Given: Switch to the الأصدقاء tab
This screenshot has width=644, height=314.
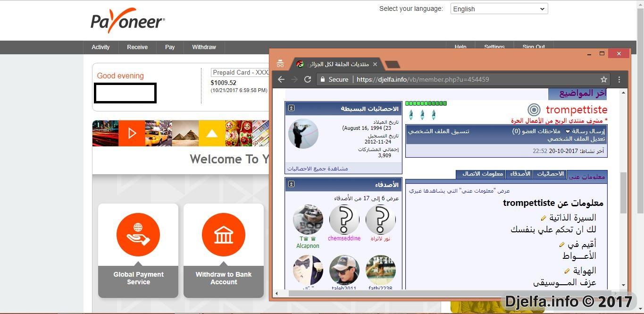Looking at the screenshot, I should click(519, 174).
